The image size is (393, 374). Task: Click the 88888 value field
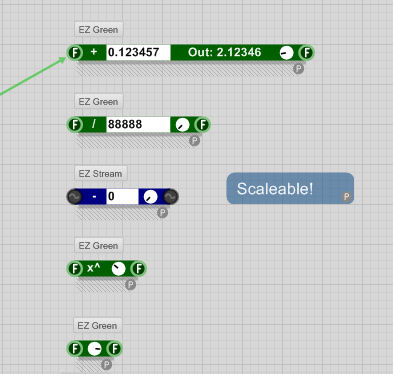click(x=138, y=125)
